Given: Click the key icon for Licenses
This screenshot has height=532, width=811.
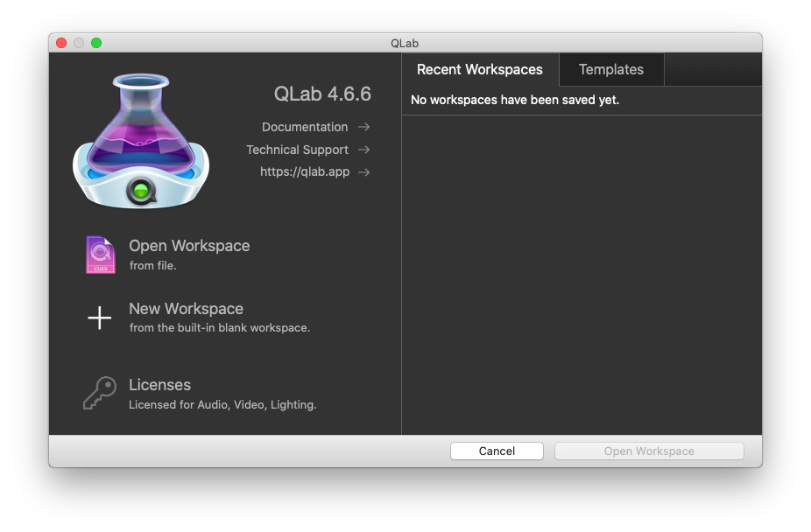Looking at the screenshot, I should point(100,393).
